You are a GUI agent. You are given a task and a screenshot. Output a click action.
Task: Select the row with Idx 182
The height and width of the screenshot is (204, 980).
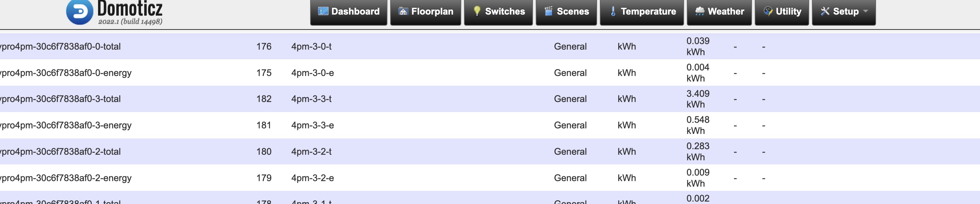[x=490, y=99]
